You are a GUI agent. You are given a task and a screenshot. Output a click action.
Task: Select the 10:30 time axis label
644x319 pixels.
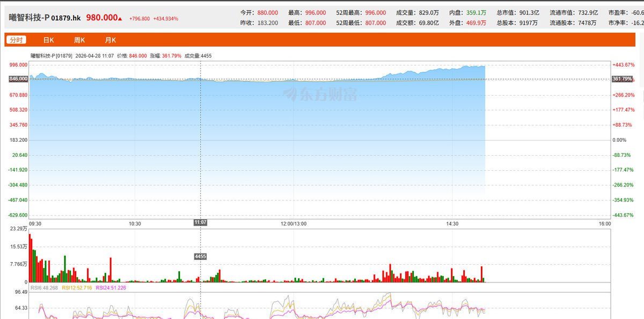pos(134,223)
